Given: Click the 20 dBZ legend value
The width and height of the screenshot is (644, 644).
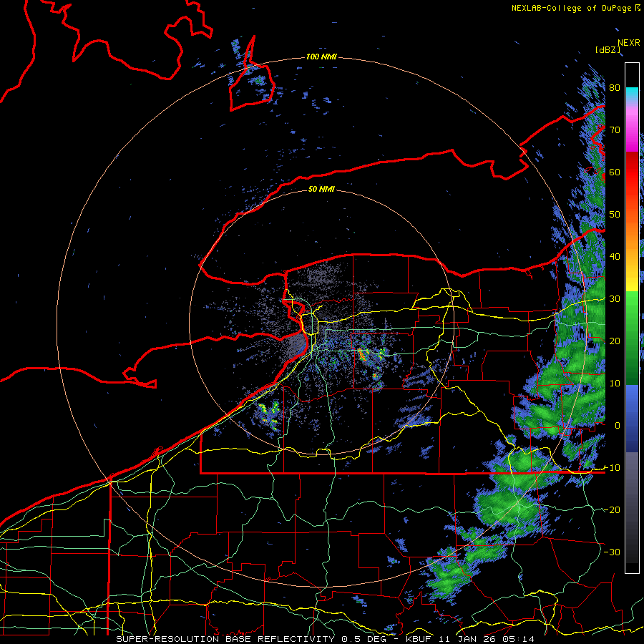Looking at the screenshot, I should (x=615, y=341).
